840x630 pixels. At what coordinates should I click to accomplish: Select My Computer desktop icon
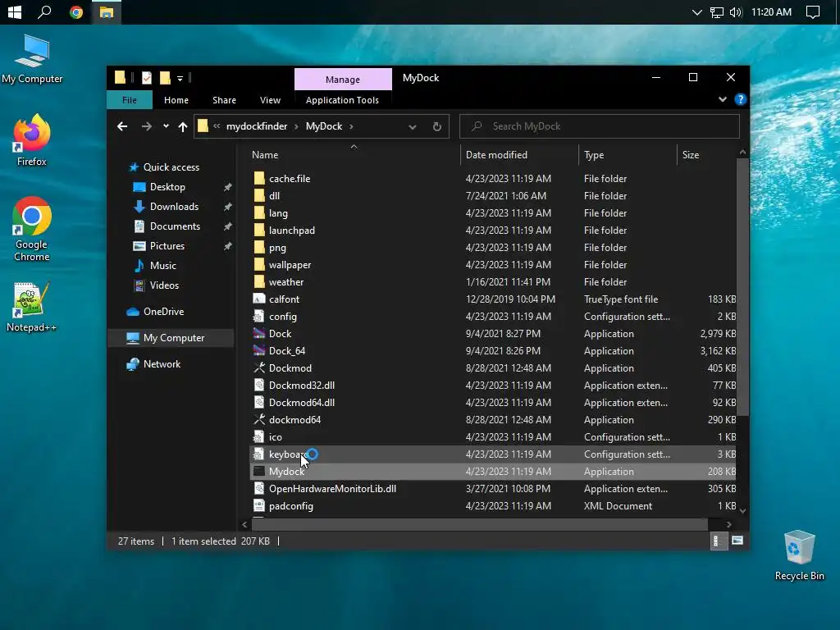pos(32,59)
